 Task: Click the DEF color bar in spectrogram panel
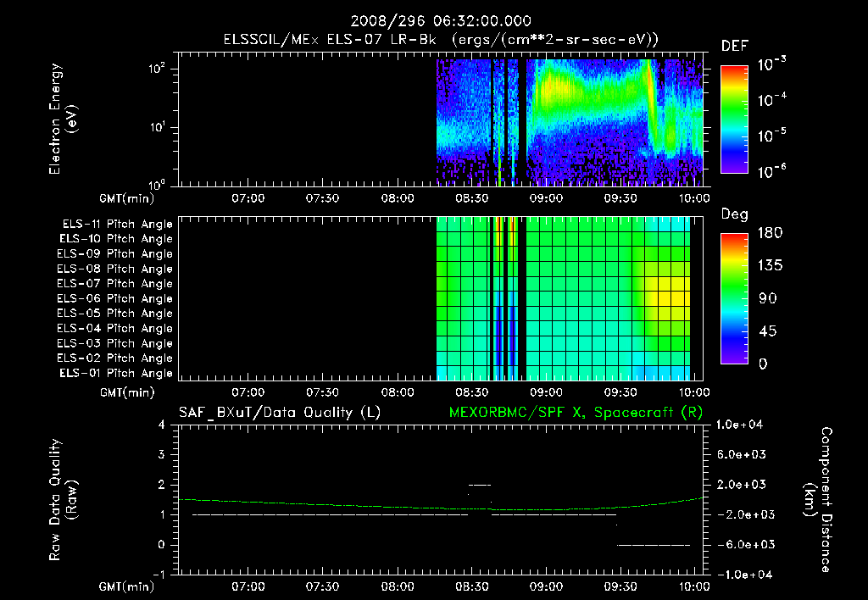(734, 119)
